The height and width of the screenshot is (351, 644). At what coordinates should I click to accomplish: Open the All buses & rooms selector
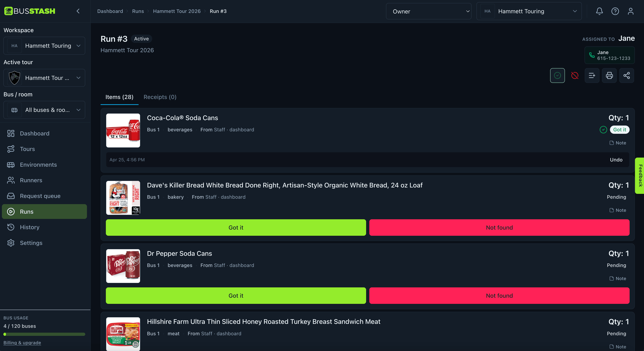click(44, 110)
